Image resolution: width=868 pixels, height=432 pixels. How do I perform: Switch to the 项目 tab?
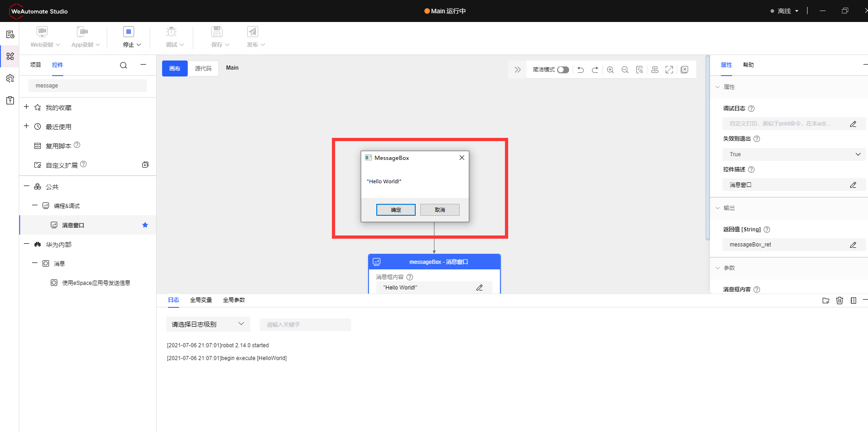coord(36,65)
